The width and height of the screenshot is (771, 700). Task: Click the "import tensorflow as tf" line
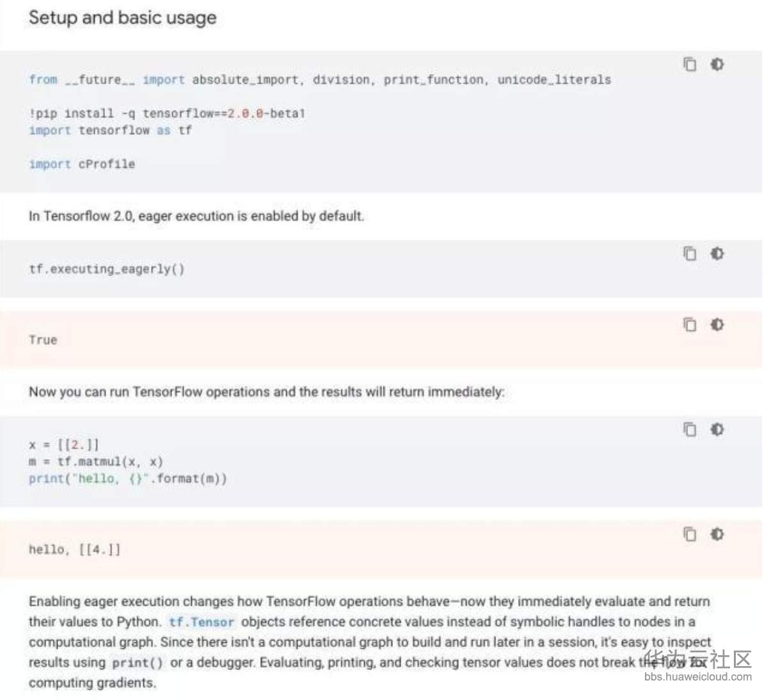[110, 131]
